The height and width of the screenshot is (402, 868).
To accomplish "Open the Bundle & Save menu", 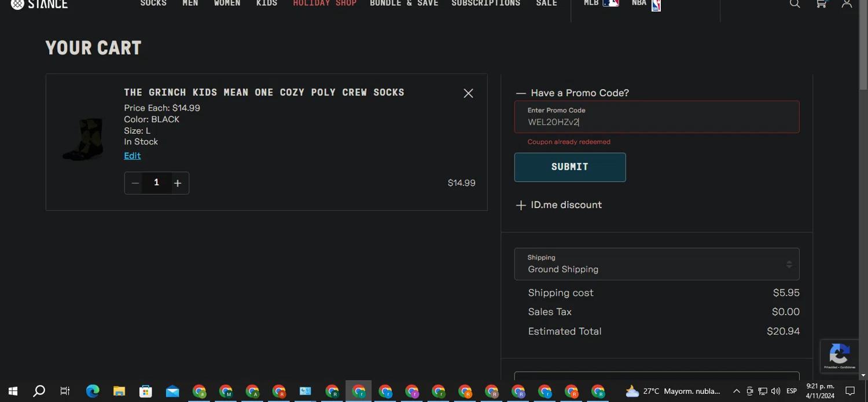I will pos(404,3).
